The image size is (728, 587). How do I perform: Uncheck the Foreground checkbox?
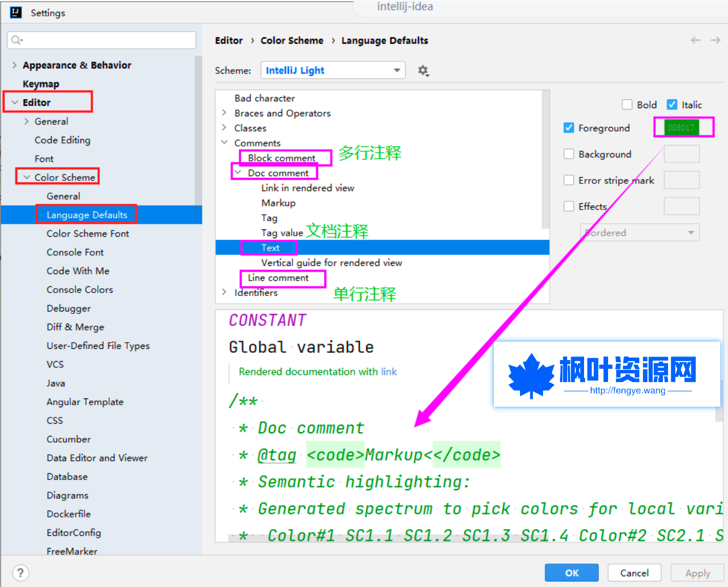click(x=569, y=128)
